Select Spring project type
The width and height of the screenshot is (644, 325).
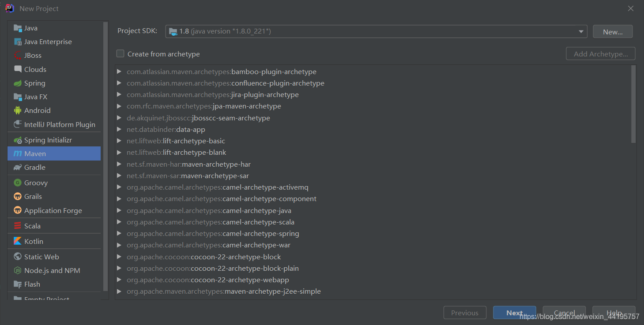click(54, 83)
